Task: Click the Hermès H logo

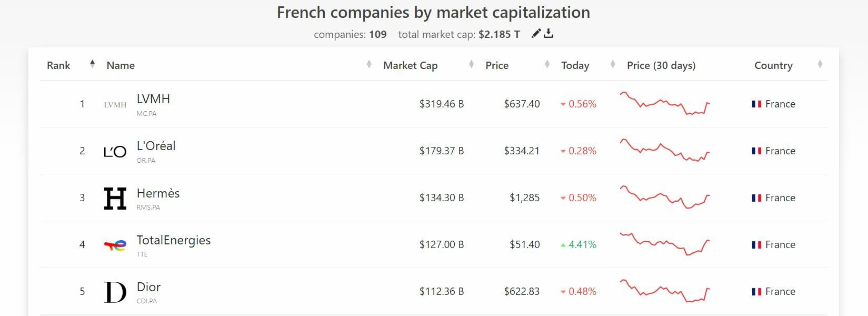Action: pos(115,199)
